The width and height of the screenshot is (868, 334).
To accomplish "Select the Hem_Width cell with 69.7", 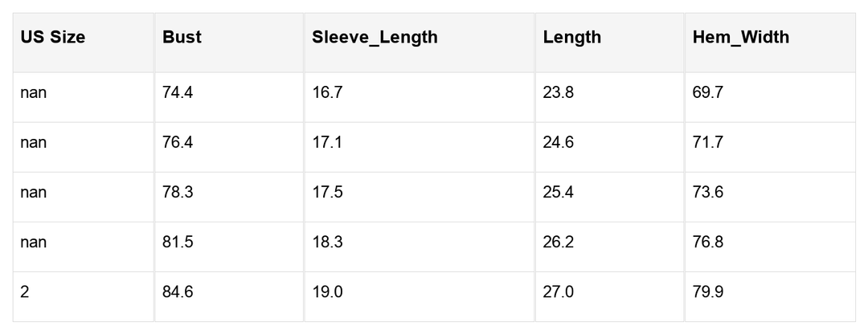I will point(707,93).
